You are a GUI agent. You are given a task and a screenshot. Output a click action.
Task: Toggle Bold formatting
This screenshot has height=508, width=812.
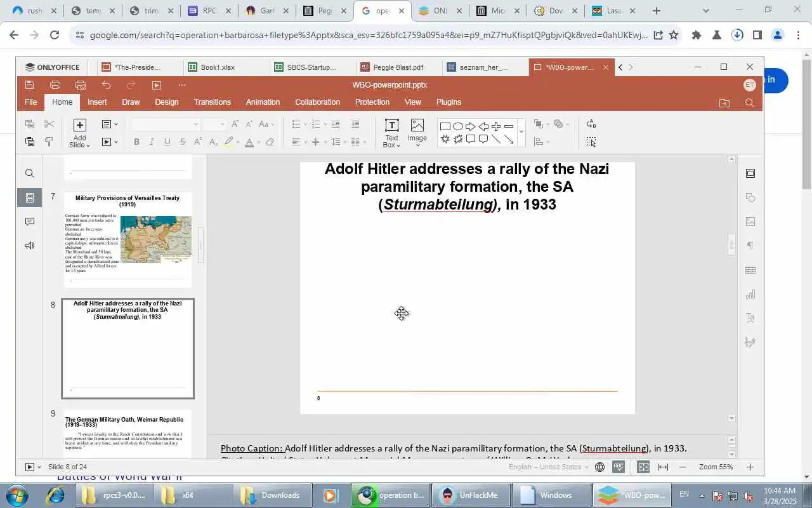coord(136,142)
